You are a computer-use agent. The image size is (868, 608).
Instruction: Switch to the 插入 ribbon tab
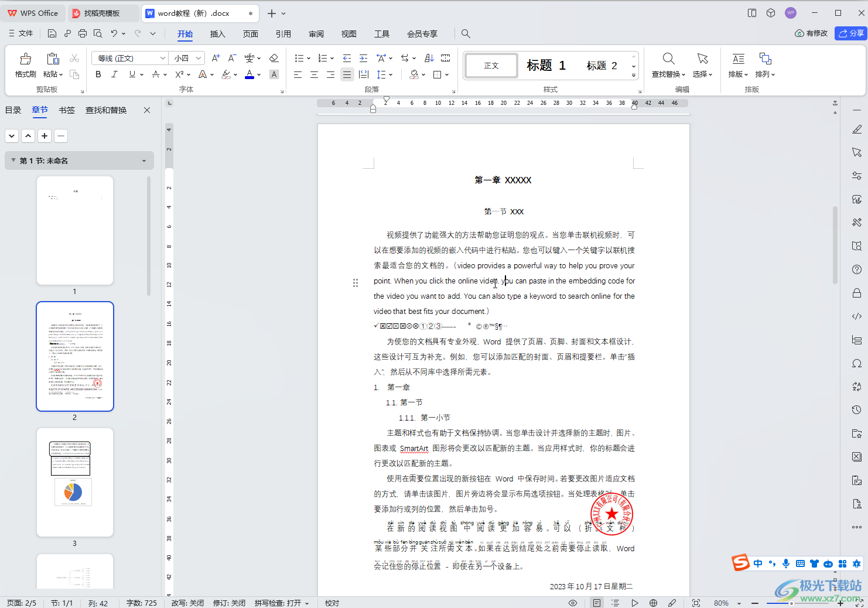click(217, 34)
